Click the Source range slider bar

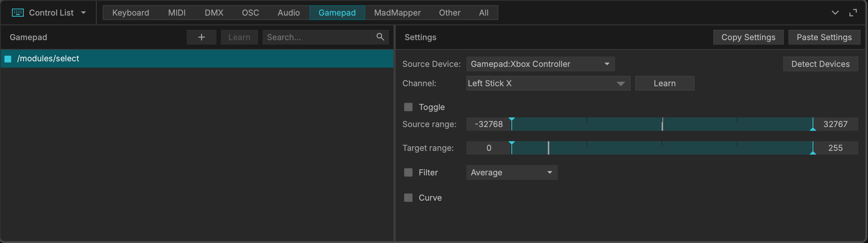[662, 124]
